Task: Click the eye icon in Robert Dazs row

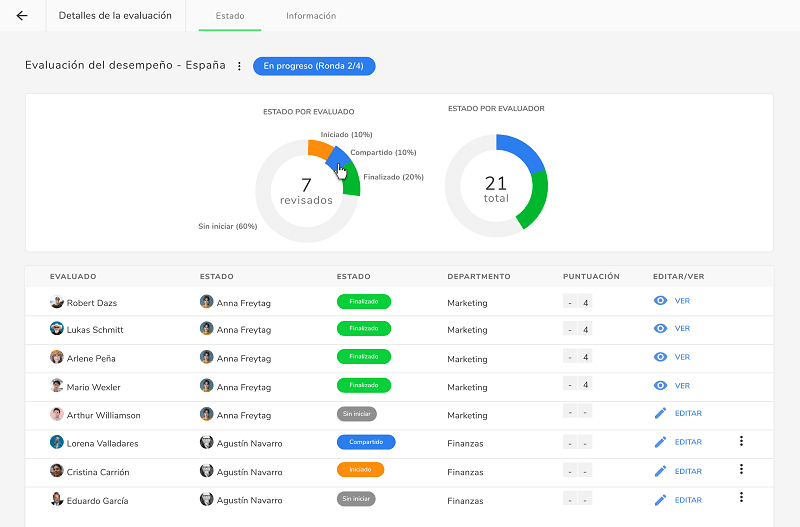Action: [660, 300]
